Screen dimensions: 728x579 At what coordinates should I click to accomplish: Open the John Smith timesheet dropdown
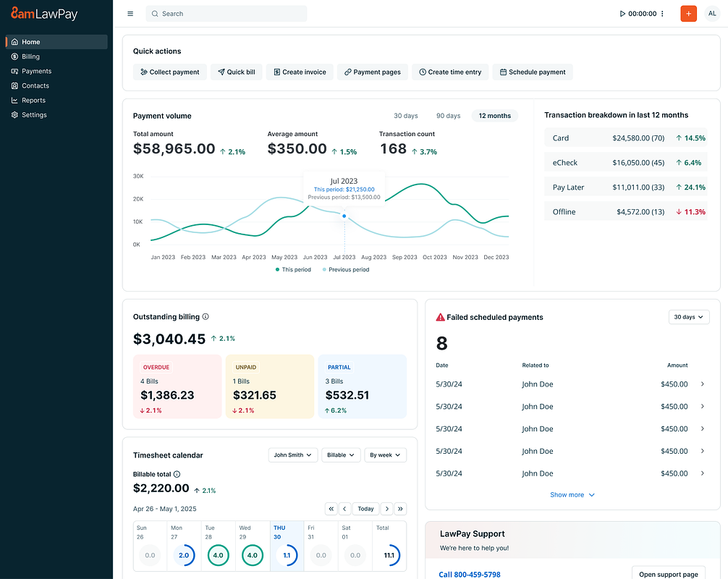[x=292, y=455]
